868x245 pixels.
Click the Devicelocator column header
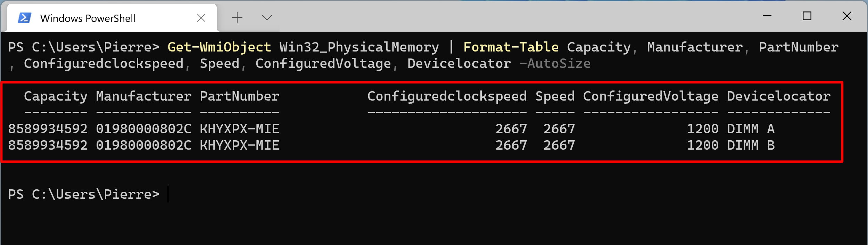[x=779, y=96]
